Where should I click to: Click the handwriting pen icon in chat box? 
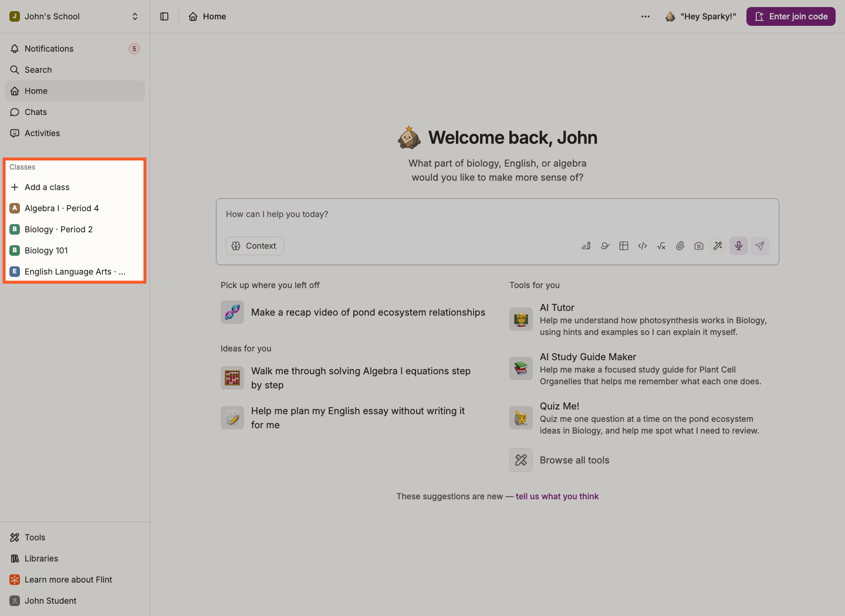tap(586, 246)
